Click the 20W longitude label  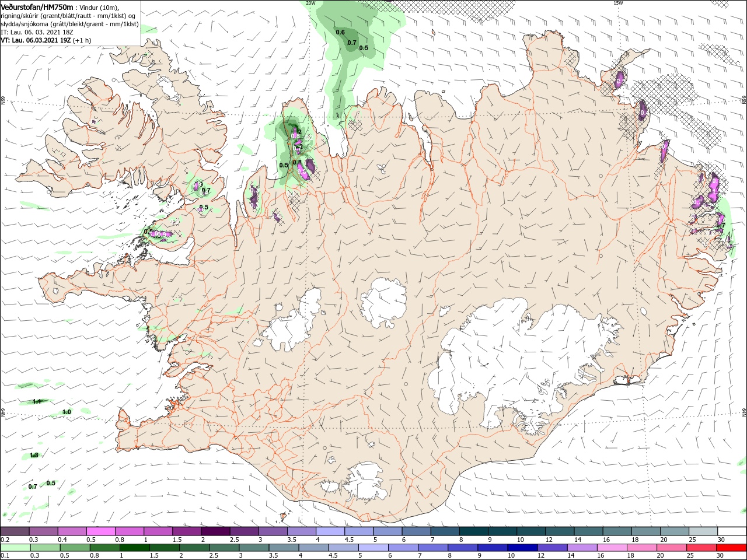click(310, 3)
